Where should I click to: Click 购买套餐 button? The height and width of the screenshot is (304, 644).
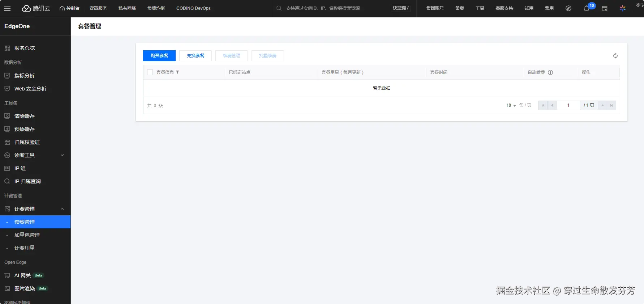(x=159, y=56)
